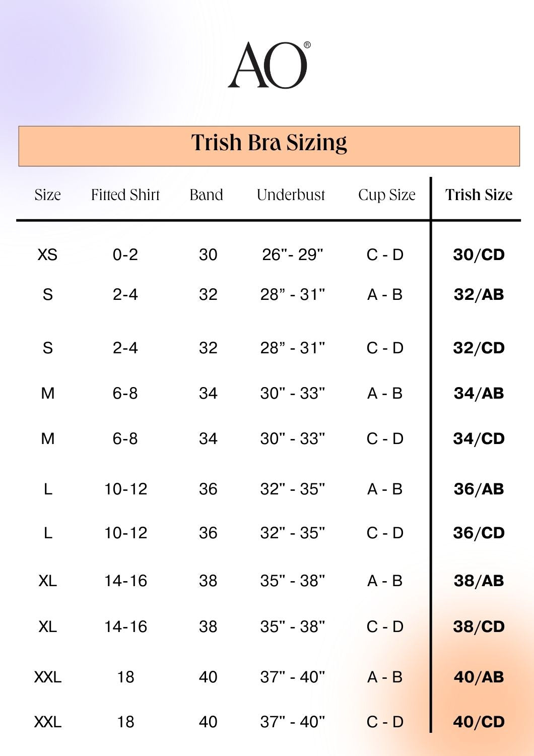Click the Underbust column header
Screen dimensions: 534x756
pos(291,195)
